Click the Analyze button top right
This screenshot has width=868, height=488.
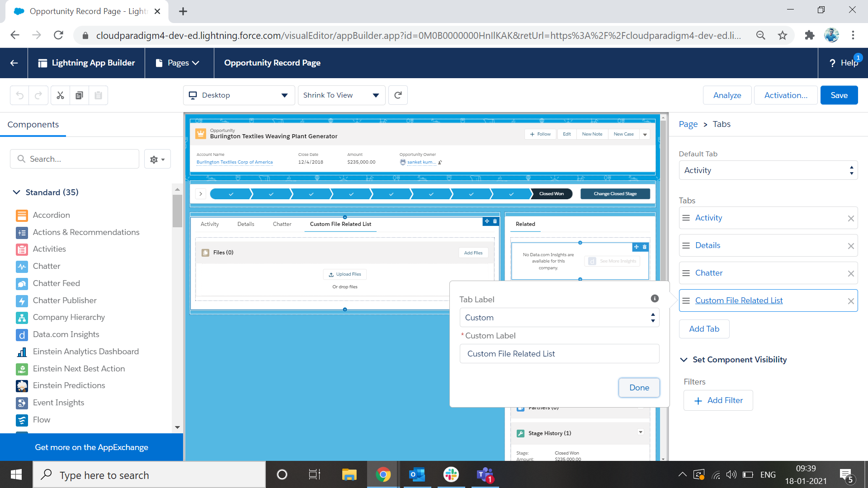click(x=727, y=95)
